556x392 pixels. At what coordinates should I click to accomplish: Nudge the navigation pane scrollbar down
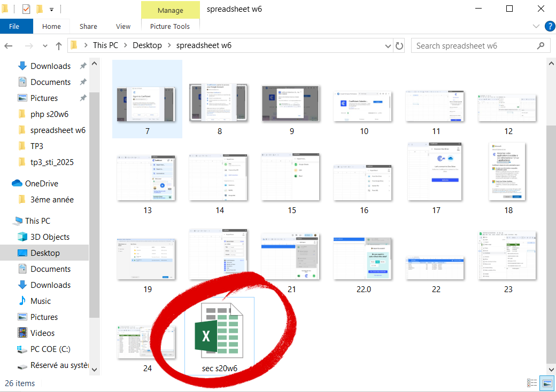tap(94, 370)
